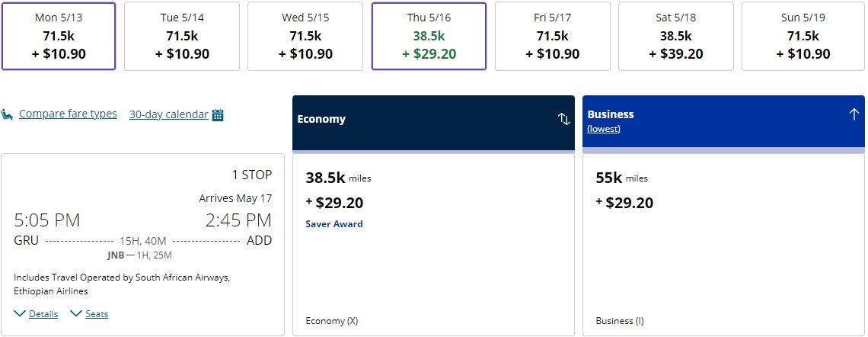Select the Tue 5/14 date tab

tap(182, 36)
